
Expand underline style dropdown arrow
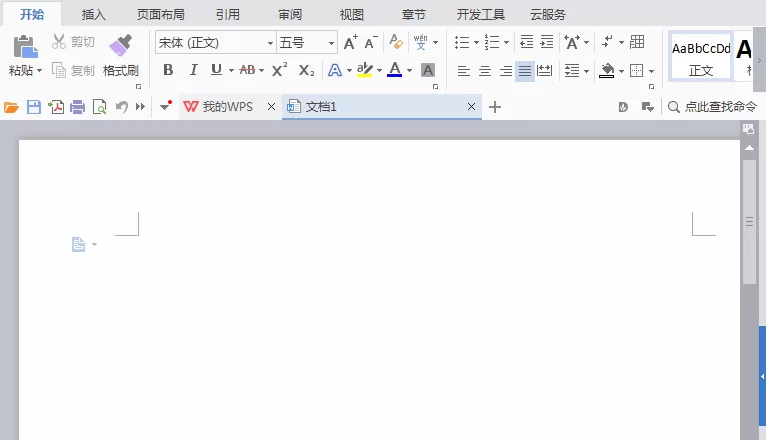pos(232,71)
